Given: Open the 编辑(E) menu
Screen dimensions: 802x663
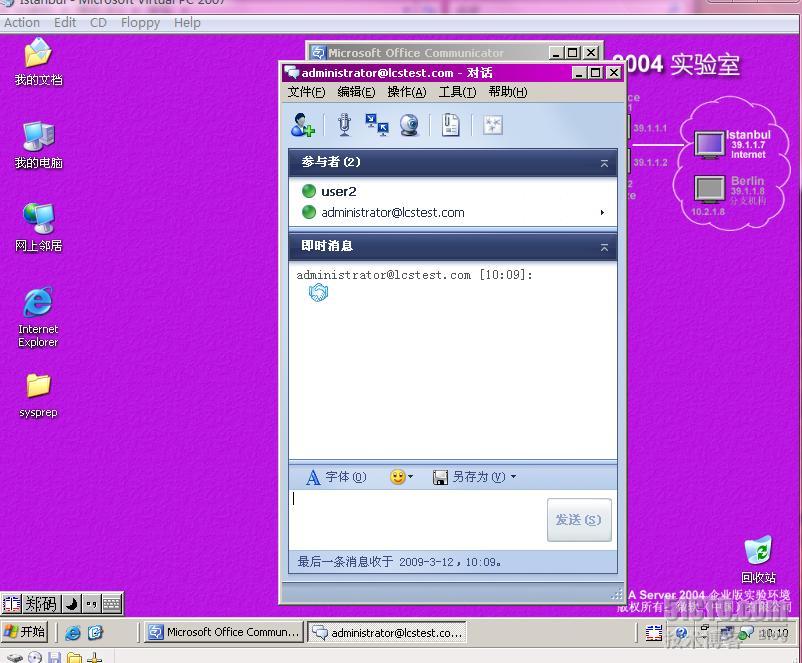Looking at the screenshot, I should [356, 92].
